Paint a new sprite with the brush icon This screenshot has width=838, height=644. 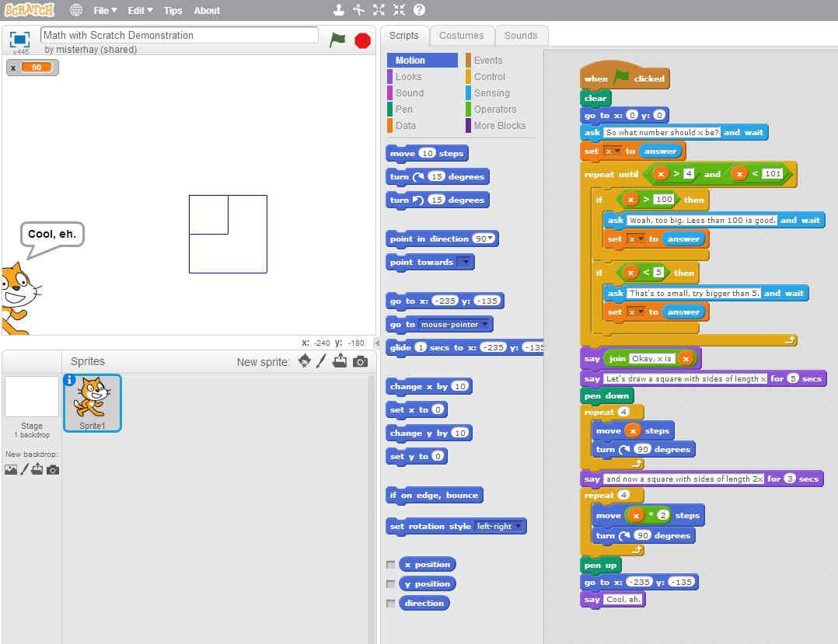click(x=321, y=361)
